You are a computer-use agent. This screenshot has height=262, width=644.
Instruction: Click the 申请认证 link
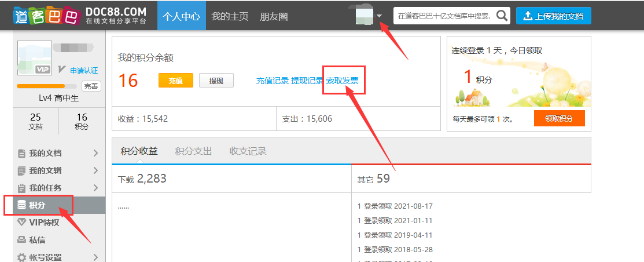(84, 71)
